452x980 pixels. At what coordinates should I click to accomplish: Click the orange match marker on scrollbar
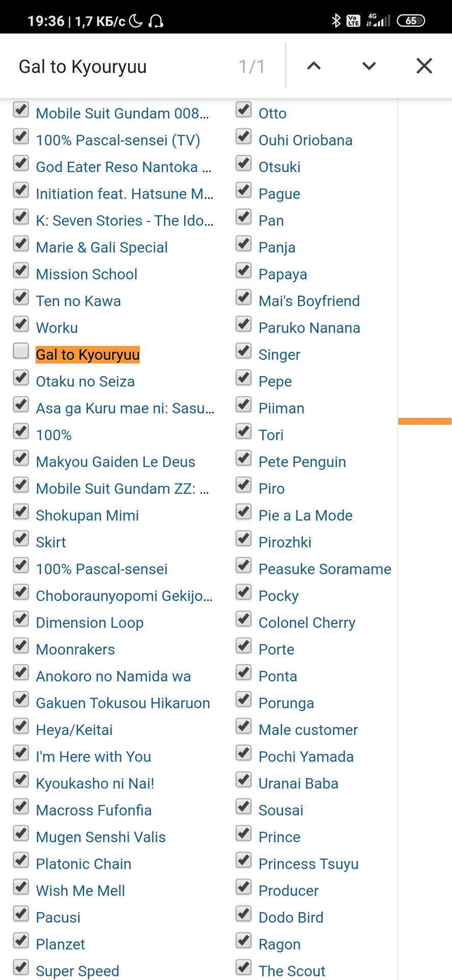pyautogui.click(x=424, y=421)
